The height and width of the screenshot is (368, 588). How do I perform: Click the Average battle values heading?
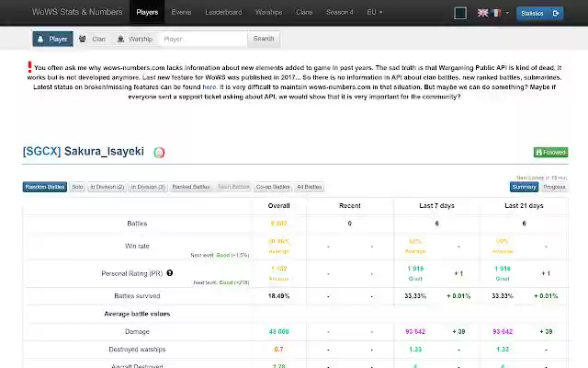pos(137,314)
